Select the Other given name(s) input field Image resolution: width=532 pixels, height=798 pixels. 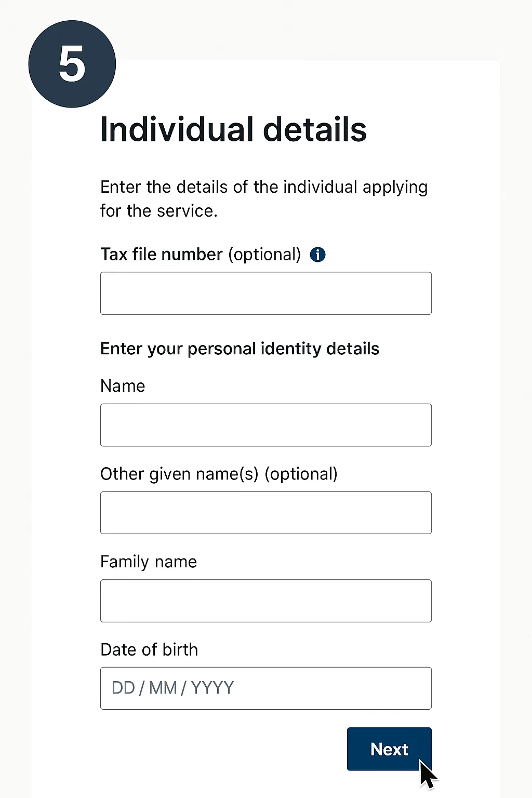pos(265,513)
